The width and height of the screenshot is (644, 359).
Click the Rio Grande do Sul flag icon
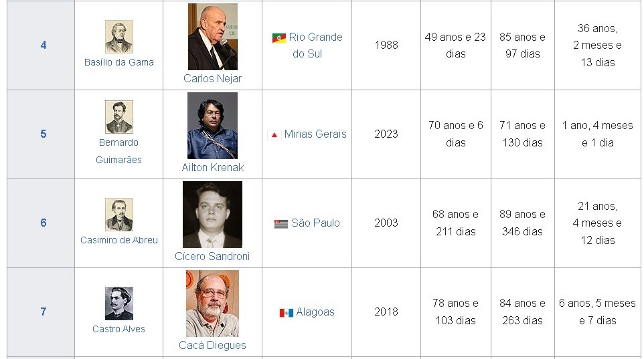pos(279,38)
